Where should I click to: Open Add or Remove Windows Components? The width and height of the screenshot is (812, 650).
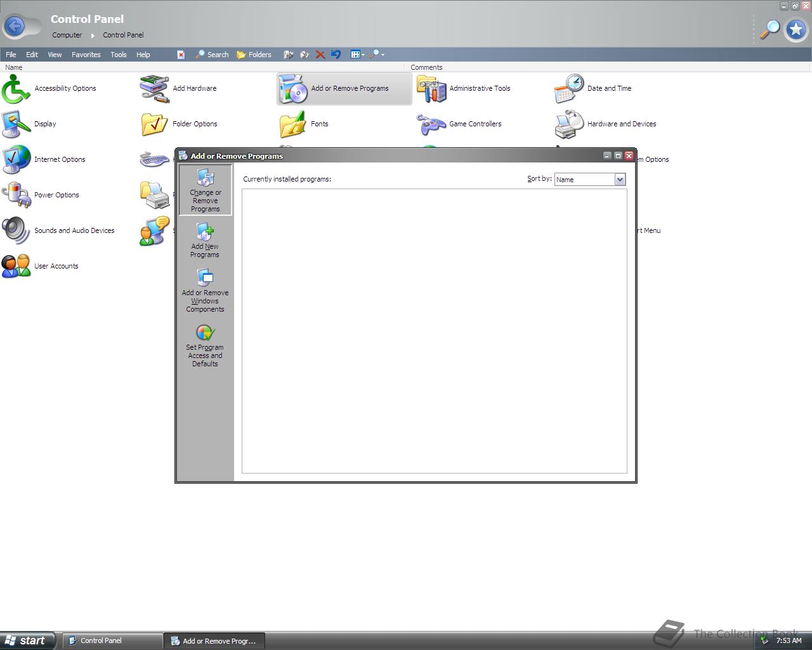click(x=205, y=291)
